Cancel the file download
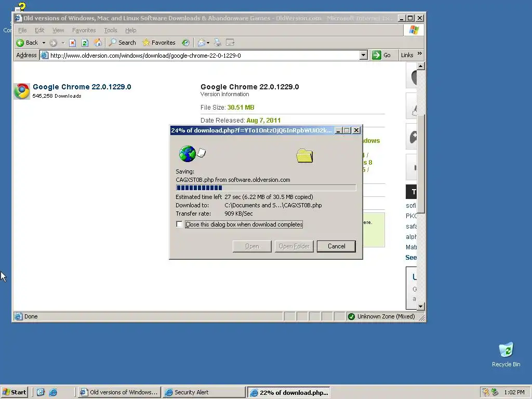The height and width of the screenshot is (399, 532). pos(336,246)
